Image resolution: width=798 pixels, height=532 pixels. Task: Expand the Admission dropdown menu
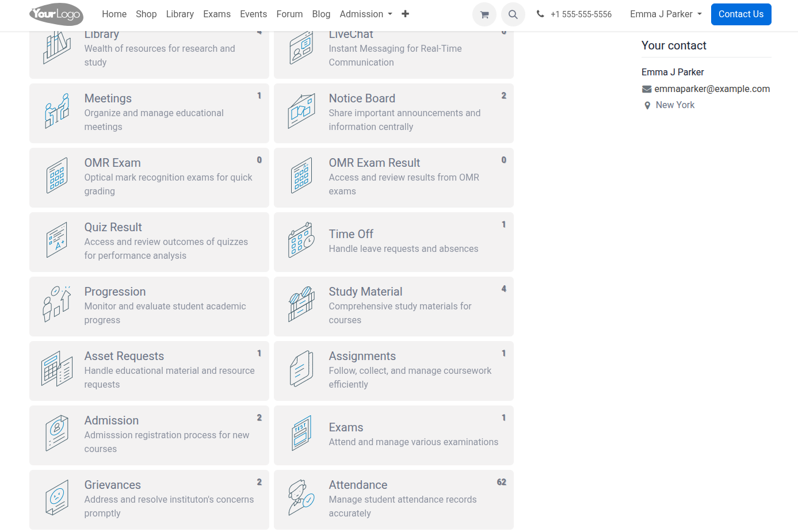click(366, 14)
